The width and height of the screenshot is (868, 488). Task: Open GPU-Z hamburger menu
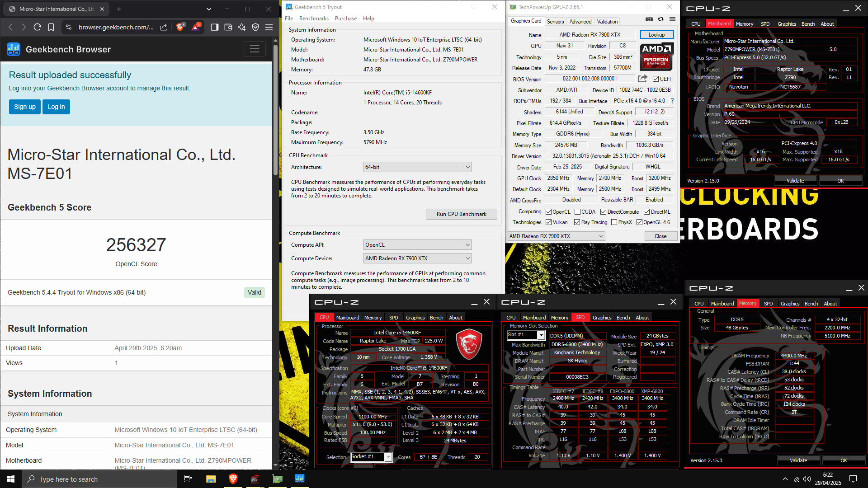coord(672,19)
